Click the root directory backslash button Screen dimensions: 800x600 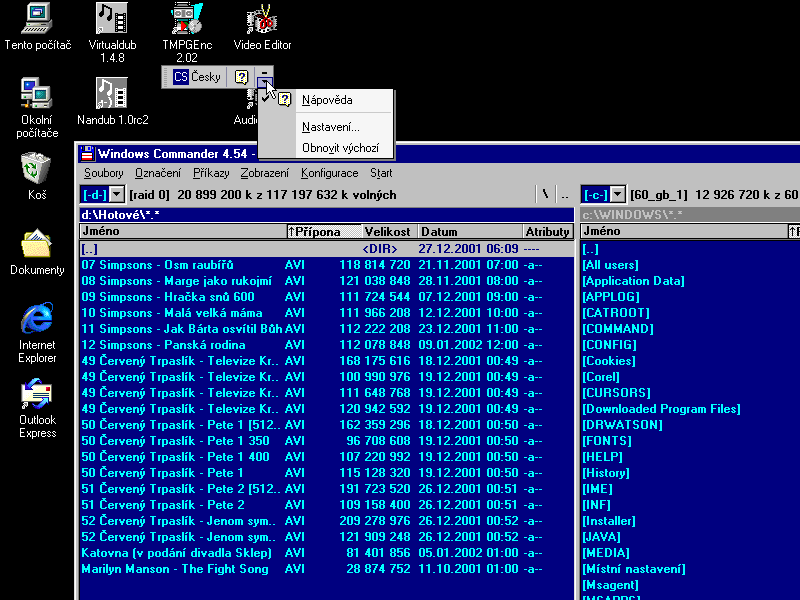(x=545, y=194)
